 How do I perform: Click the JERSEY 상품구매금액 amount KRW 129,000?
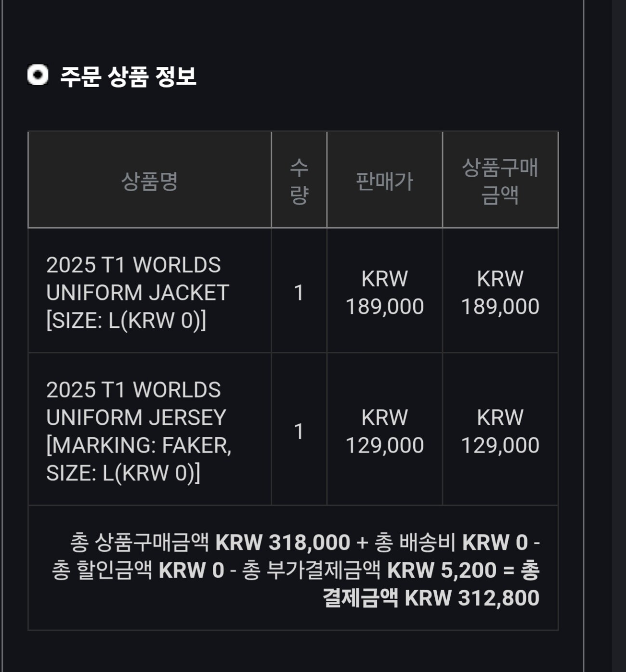pyautogui.click(x=500, y=431)
